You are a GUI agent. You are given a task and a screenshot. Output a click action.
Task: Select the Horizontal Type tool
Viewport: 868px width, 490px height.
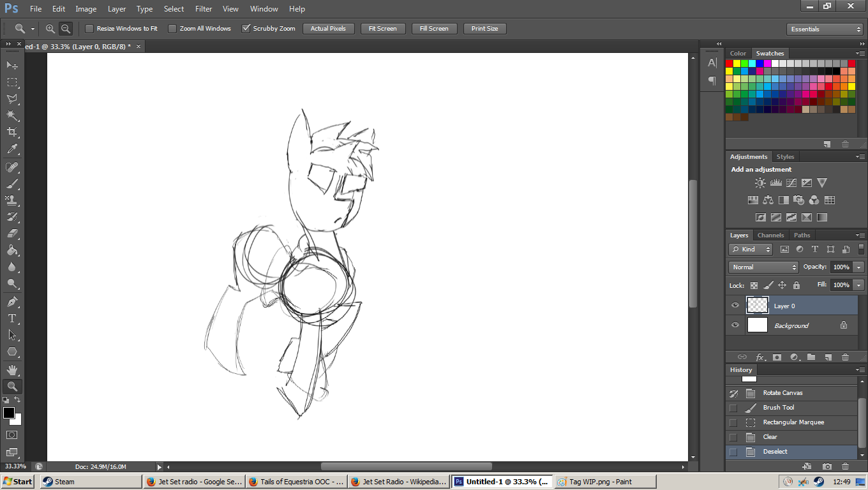(11, 318)
